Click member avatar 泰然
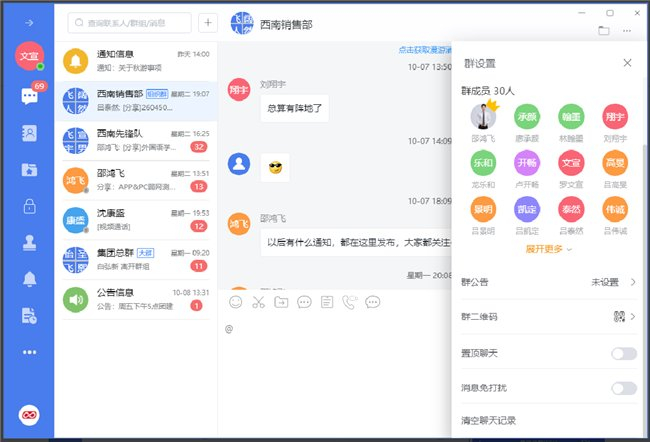The width and height of the screenshot is (650, 442). (x=571, y=209)
